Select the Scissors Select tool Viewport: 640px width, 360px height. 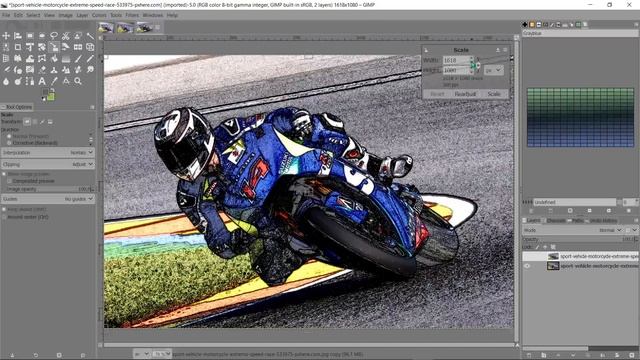pyautogui.click(x=66, y=36)
